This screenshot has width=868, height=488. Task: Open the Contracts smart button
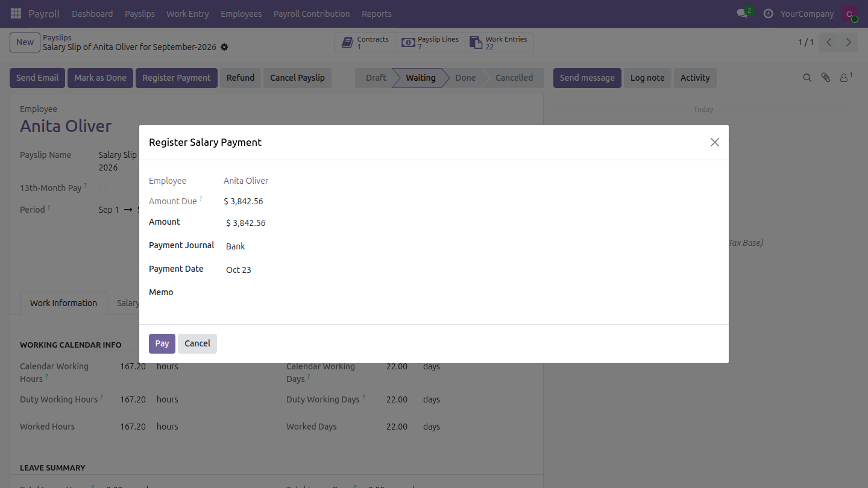click(x=366, y=42)
